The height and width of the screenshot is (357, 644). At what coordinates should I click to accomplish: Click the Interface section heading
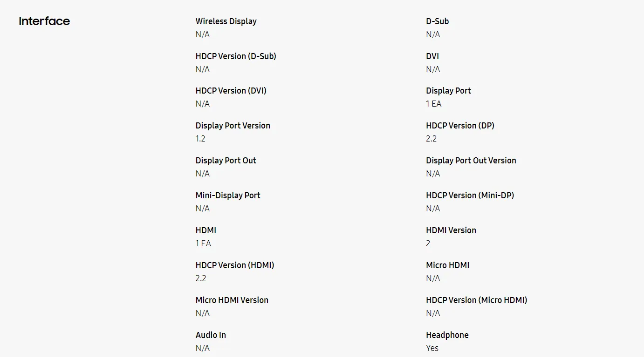tap(44, 21)
